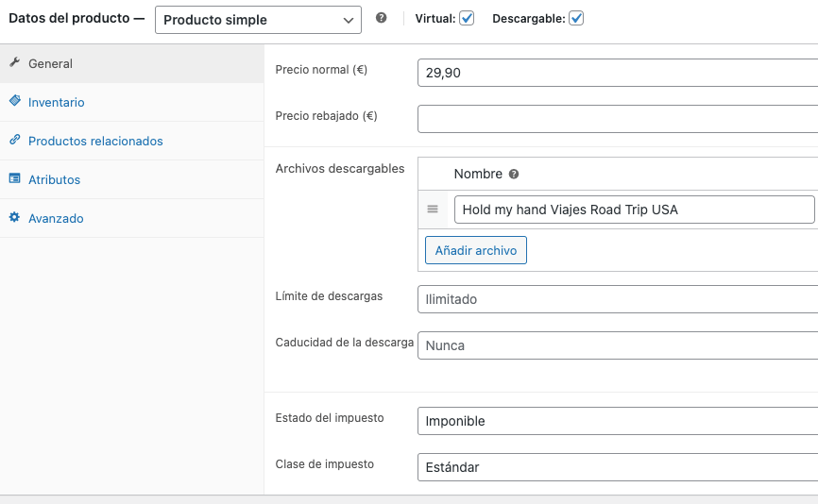Uncheck the Virtual checkbox
The width and height of the screenshot is (818, 504).
(467, 19)
